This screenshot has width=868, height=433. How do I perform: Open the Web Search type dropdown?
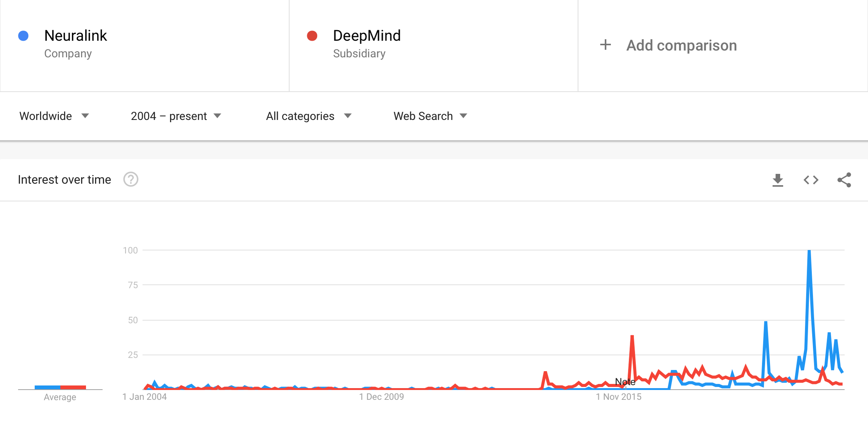[x=430, y=116]
